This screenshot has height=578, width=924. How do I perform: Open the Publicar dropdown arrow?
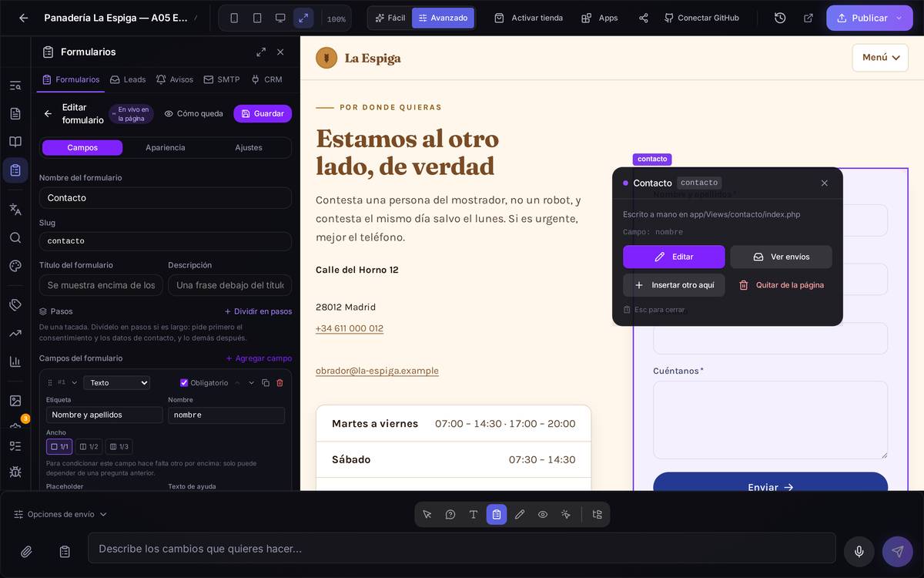899,18
